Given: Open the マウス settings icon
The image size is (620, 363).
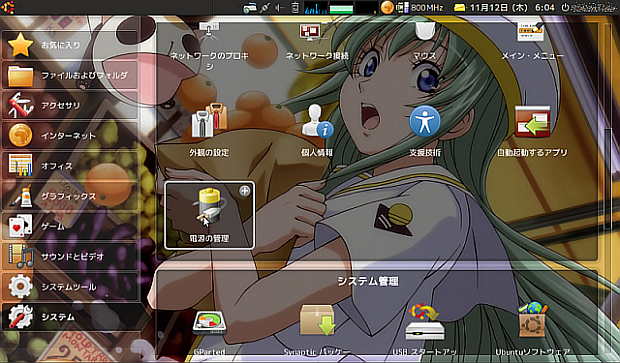Looking at the screenshot, I should 425,40.
